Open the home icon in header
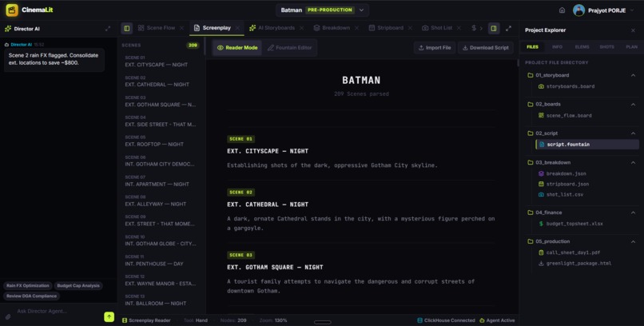This screenshot has width=644, height=326. point(562,10)
